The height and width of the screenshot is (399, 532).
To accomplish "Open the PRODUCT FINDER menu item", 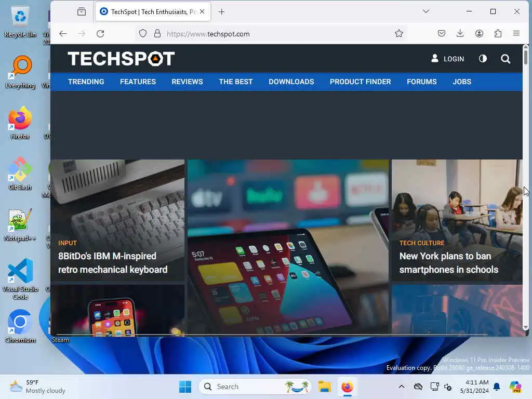I will point(361,82).
